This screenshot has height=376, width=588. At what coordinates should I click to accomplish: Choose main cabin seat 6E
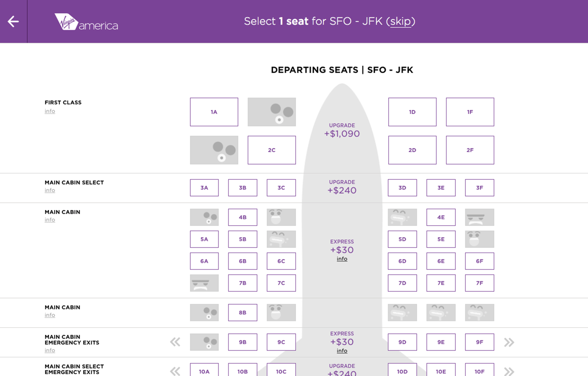pyautogui.click(x=441, y=261)
